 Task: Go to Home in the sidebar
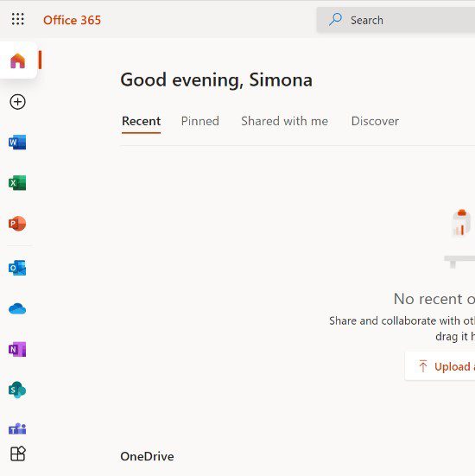coord(17,60)
